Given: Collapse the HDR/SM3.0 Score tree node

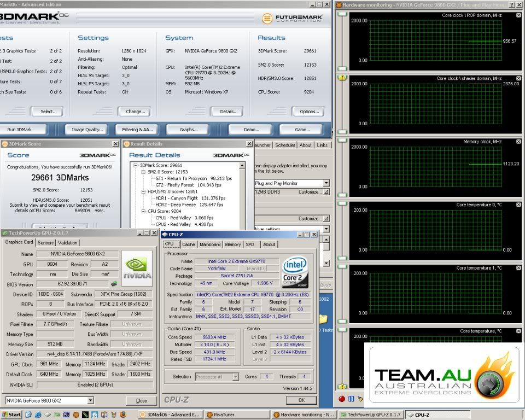Looking at the screenshot, I should click(143, 192).
